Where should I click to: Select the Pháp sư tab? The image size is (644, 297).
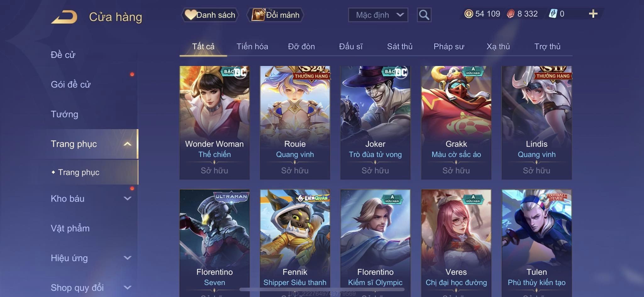point(449,46)
